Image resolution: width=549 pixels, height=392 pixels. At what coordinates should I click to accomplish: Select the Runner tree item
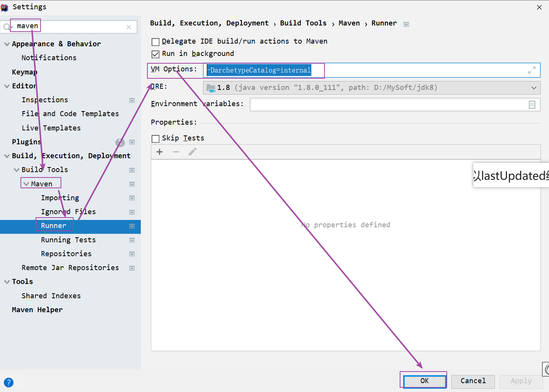coord(54,226)
